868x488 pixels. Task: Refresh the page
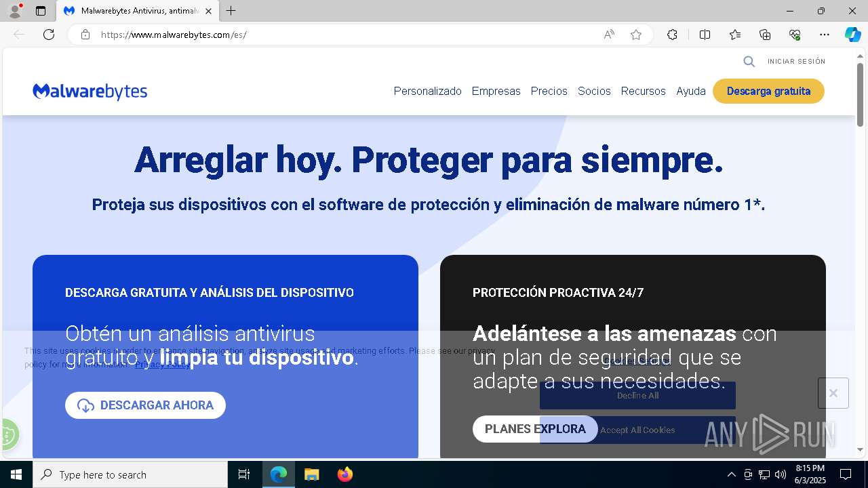[x=49, y=35]
